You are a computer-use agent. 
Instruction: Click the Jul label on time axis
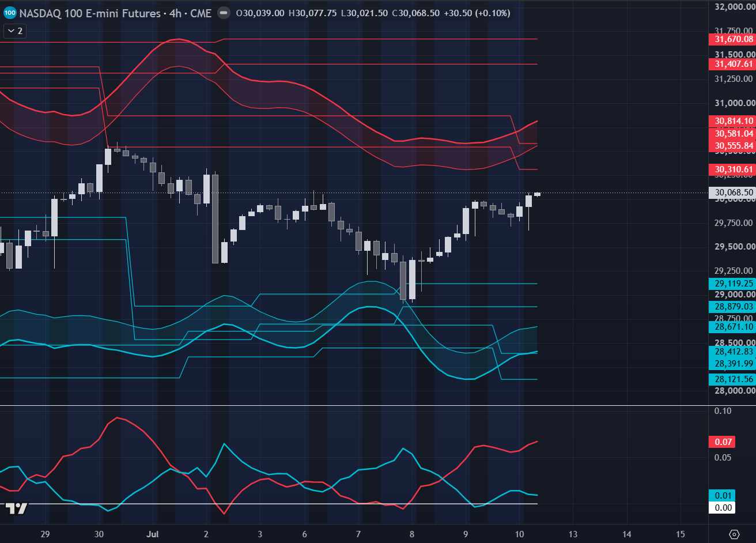click(152, 534)
